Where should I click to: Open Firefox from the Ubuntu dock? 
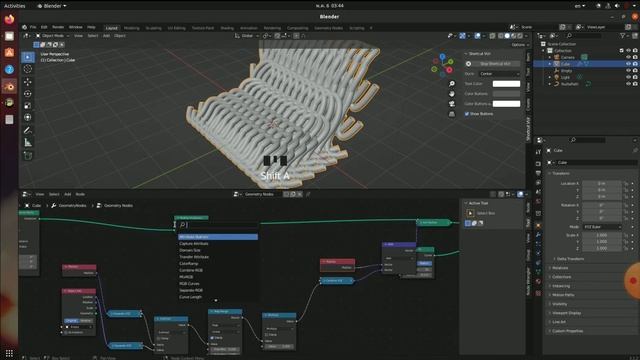(x=9, y=19)
